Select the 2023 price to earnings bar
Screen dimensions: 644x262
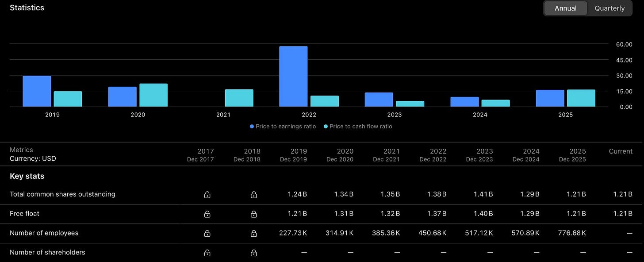click(379, 100)
